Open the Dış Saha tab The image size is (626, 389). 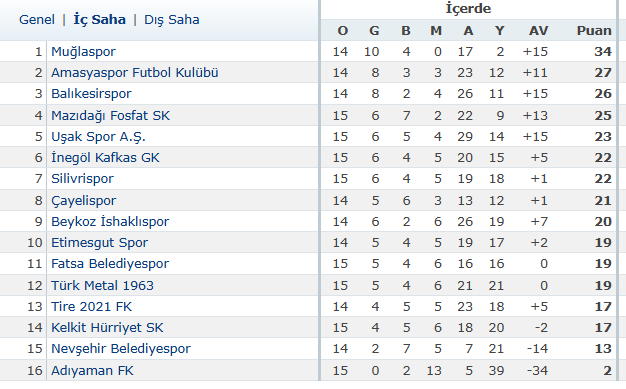[172, 20]
